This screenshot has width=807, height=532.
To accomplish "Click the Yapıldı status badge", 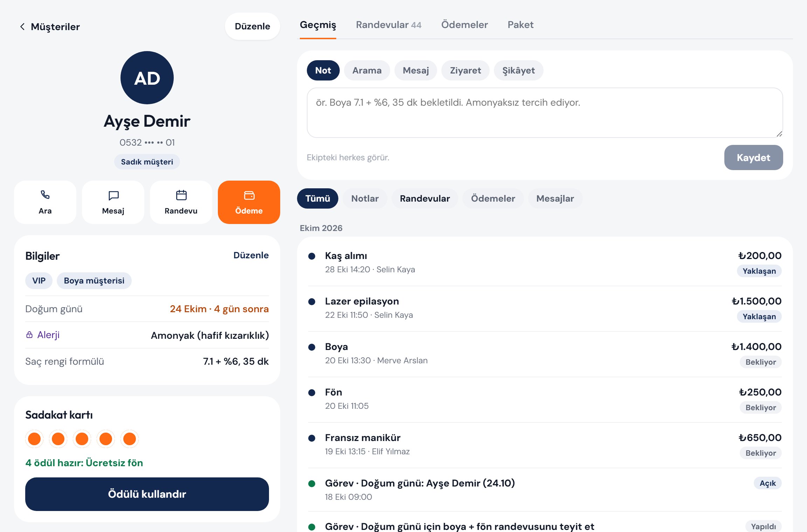I will [x=764, y=526].
